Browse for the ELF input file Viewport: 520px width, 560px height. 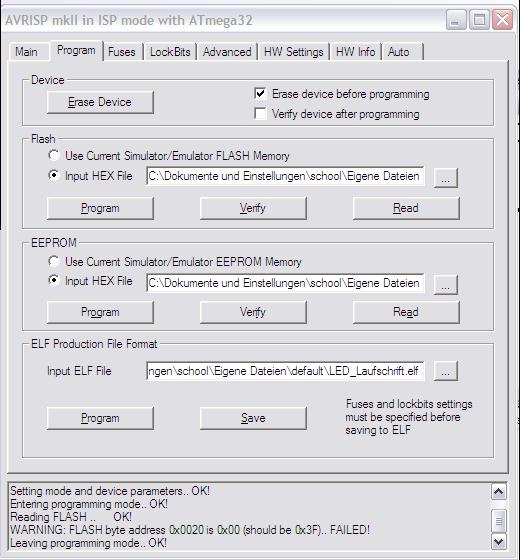446,371
